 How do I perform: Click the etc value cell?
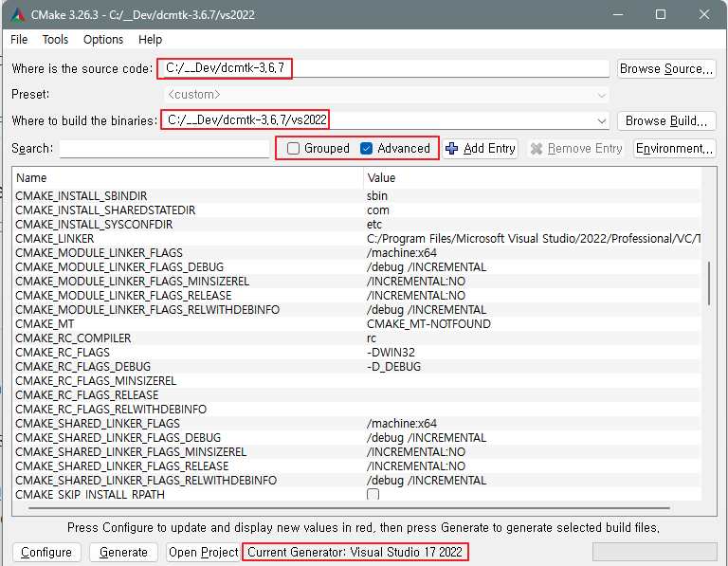point(374,225)
